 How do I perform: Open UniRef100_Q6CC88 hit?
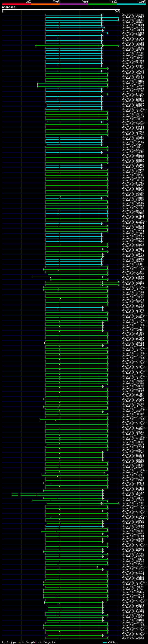pyautogui.click(x=133, y=531)
